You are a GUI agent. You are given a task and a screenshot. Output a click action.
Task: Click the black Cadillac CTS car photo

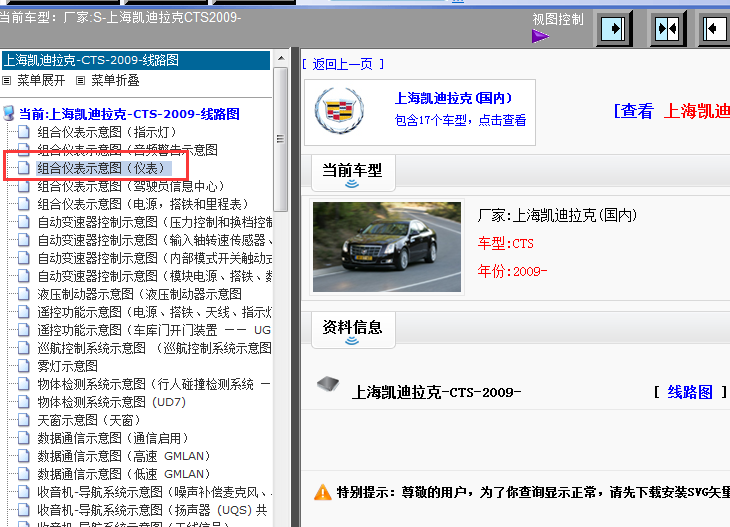pos(387,247)
